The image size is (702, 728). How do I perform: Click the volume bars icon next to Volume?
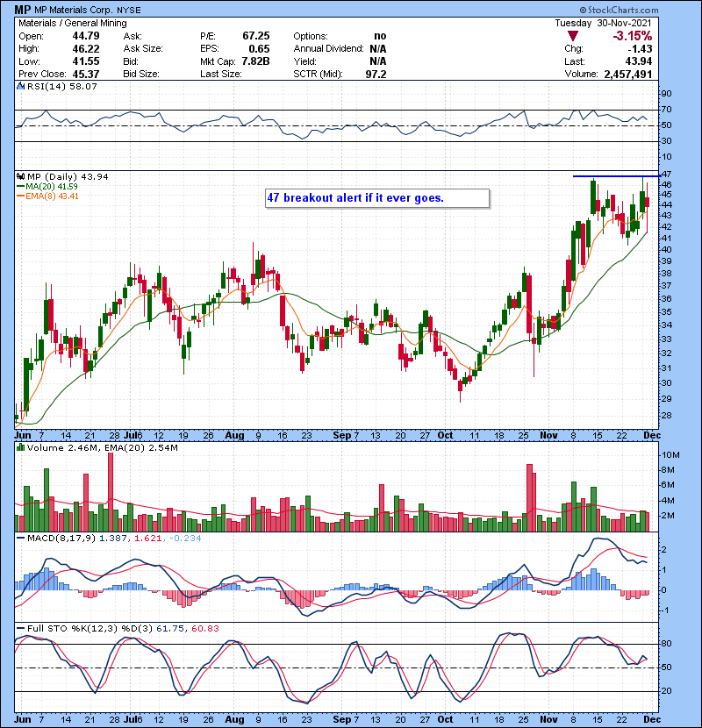tap(20, 447)
